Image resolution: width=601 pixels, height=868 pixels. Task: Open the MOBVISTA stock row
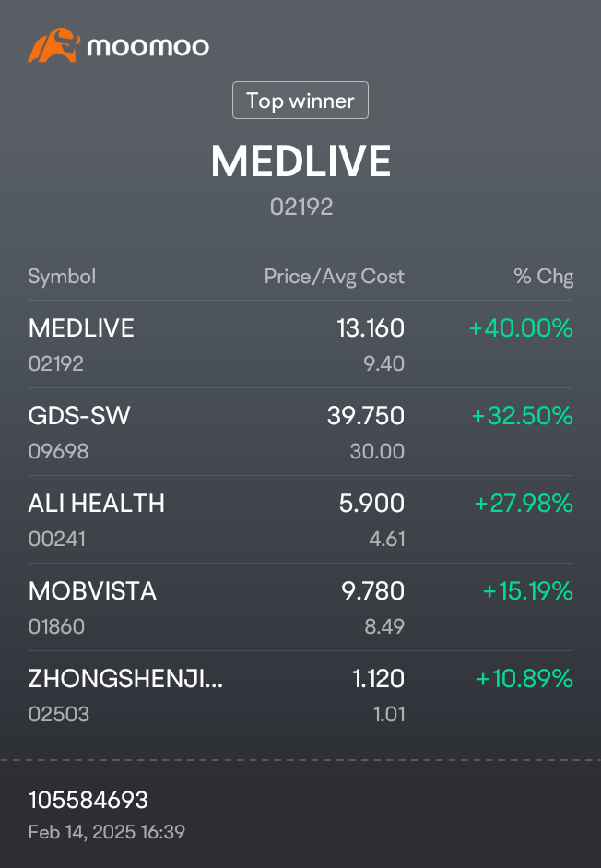point(300,607)
